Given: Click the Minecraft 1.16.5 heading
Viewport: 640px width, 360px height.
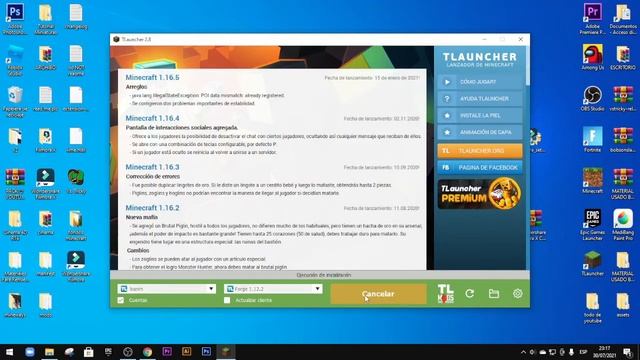Looking at the screenshot, I should click(152, 77).
